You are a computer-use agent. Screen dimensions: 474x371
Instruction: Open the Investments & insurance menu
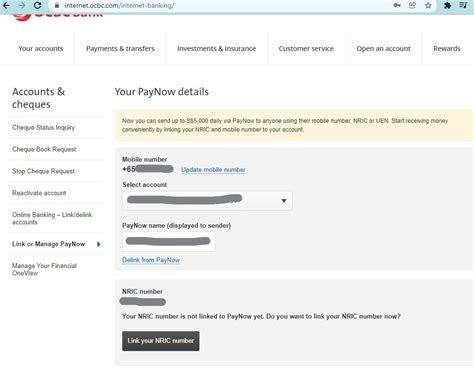click(x=217, y=49)
